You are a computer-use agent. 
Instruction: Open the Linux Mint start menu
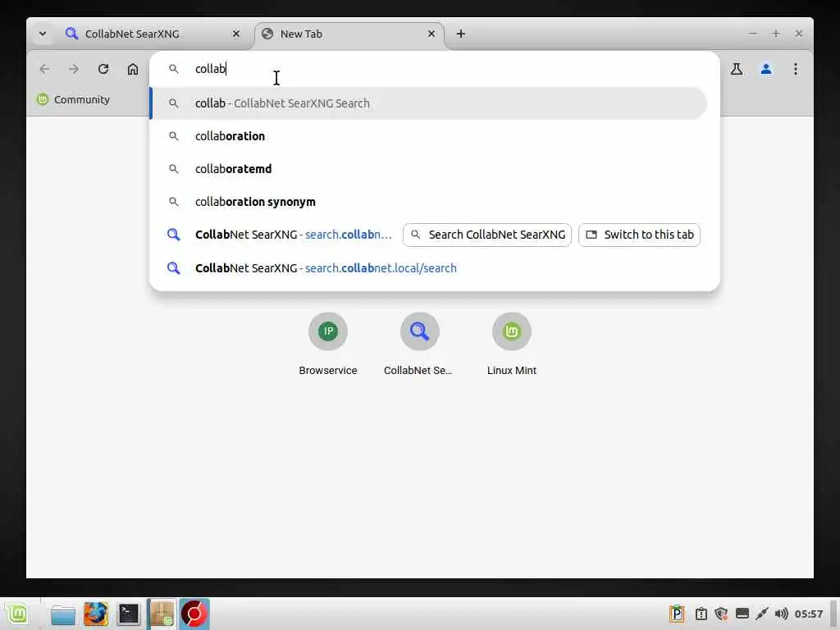point(18,614)
